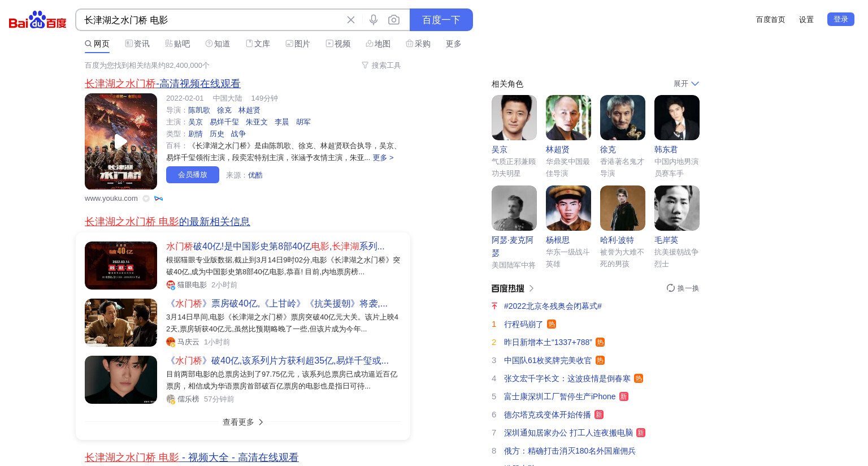
Task: Open actor 易烊千玺 link
Action: [224, 122]
